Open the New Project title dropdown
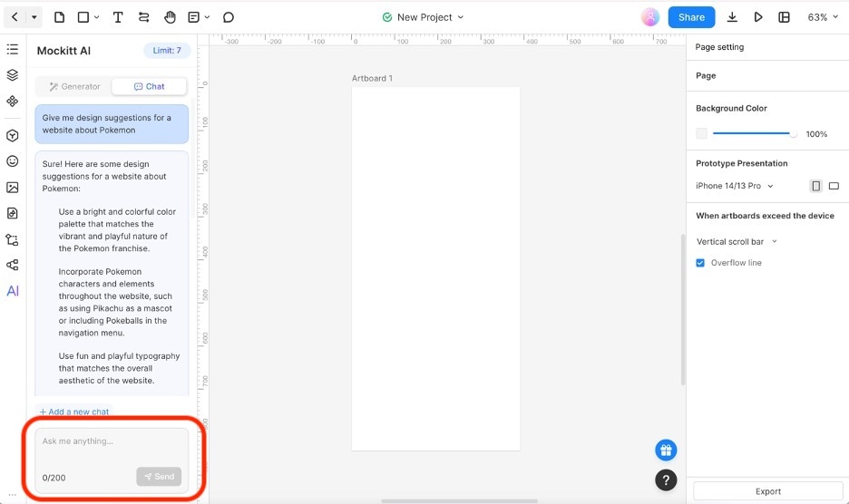 (x=461, y=17)
